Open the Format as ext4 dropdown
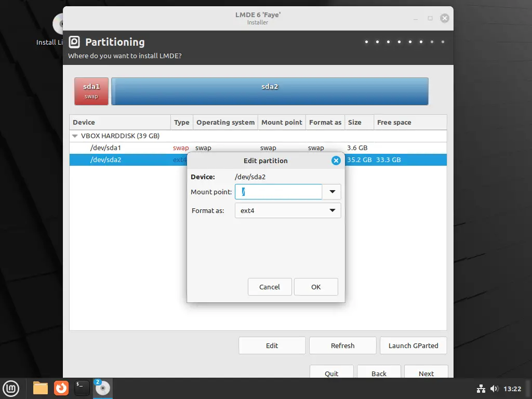The height and width of the screenshot is (399, 532). [x=288, y=210]
